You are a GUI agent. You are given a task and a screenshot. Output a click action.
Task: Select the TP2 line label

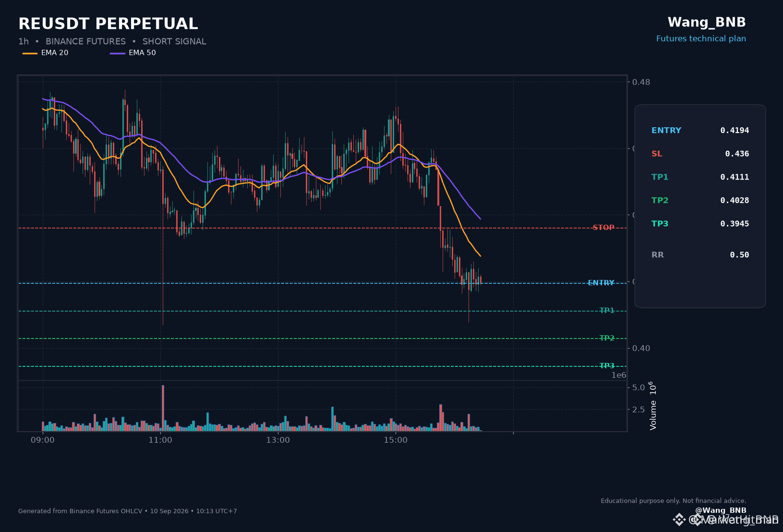tap(607, 338)
